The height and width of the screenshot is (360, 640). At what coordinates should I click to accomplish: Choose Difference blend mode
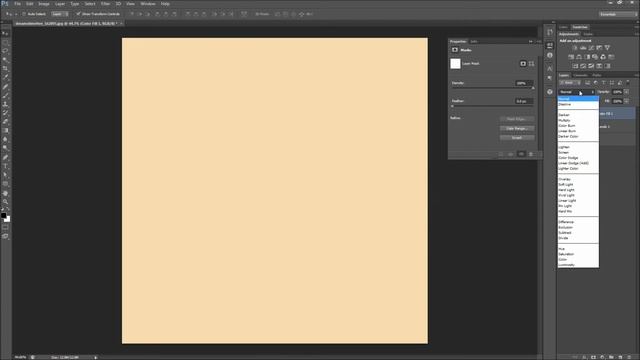[x=566, y=222]
